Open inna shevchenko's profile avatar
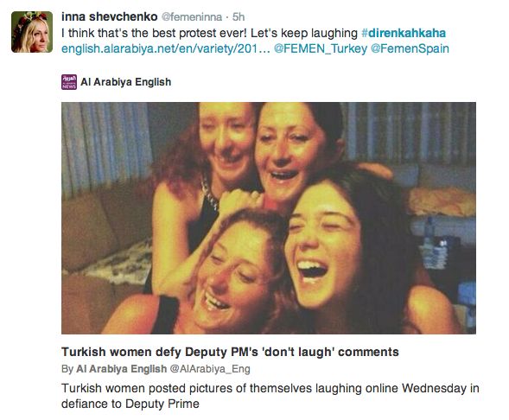This screenshot has height=420, width=509. click(32, 32)
